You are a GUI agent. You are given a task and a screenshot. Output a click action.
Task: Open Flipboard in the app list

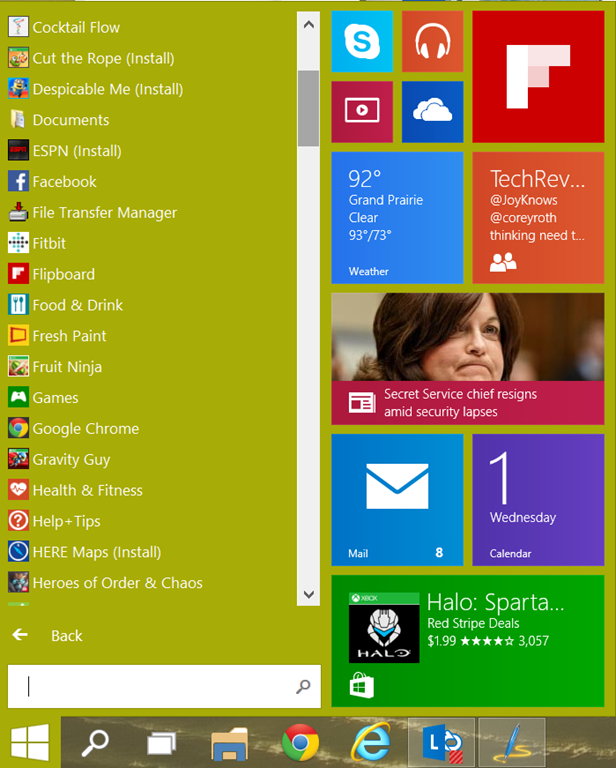(51, 274)
